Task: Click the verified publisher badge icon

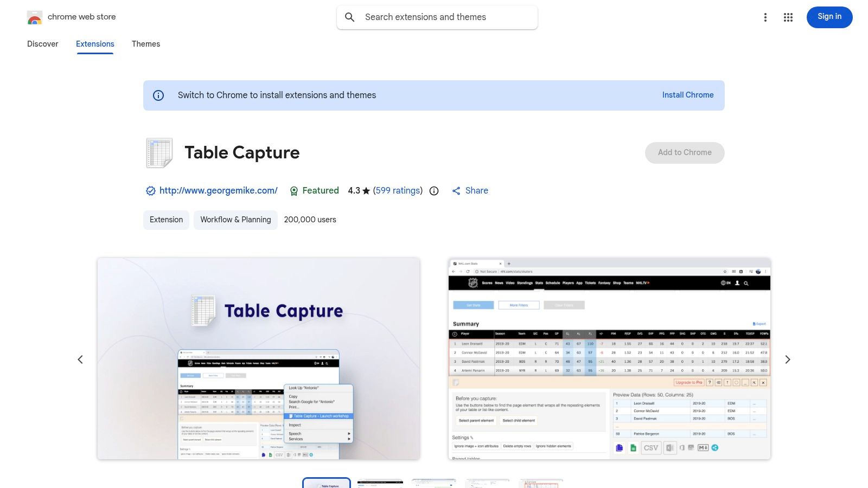Action: 151,191
